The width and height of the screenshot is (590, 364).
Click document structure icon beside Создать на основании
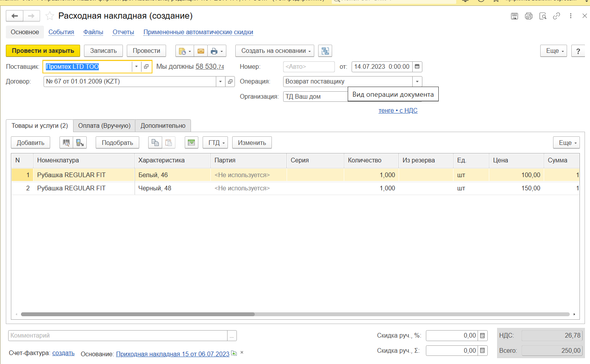(325, 51)
